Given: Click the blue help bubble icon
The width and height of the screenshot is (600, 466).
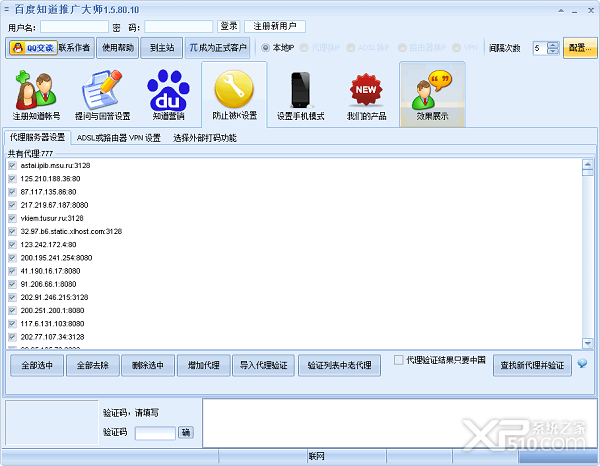Looking at the screenshot, I should (x=582, y=363).
